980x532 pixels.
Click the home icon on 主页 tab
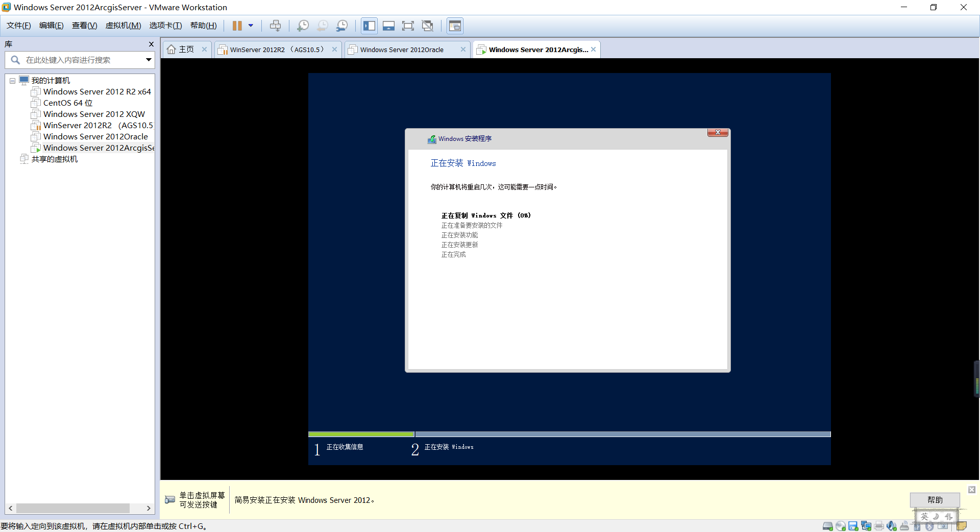[171, 50]
